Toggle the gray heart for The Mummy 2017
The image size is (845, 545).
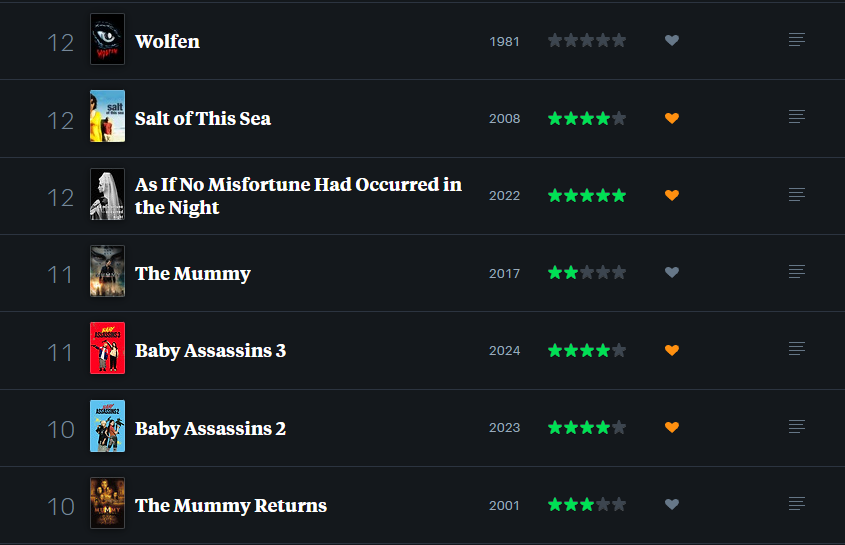671,272
